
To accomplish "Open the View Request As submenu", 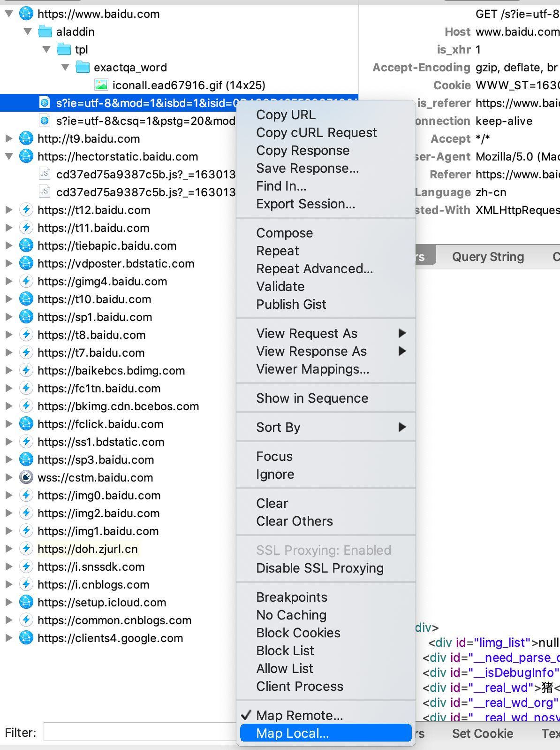I will click(x=325, y=333).
